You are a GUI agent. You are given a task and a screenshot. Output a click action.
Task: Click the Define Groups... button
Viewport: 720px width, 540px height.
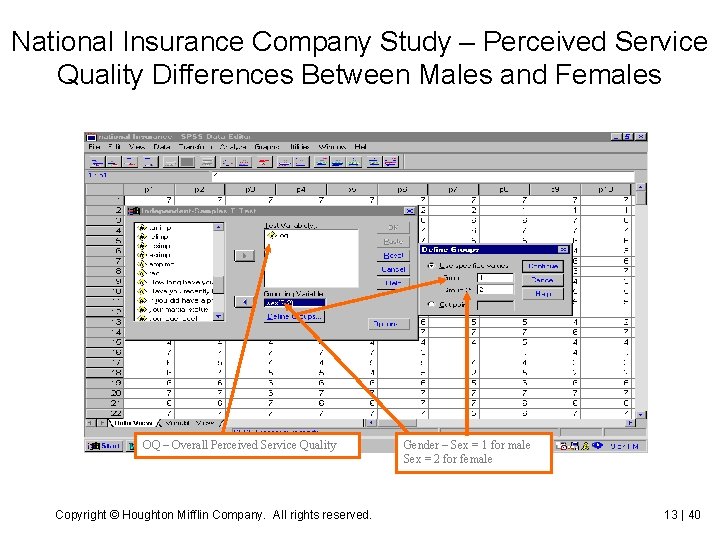coord(294,316)
